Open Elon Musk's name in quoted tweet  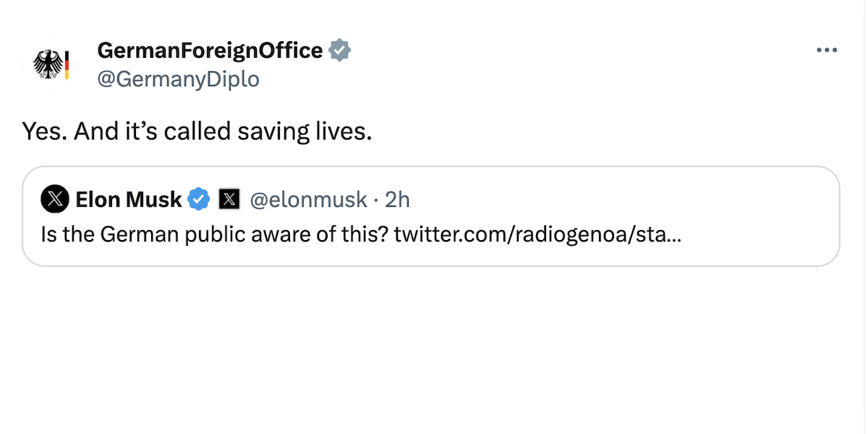coord(129,199)
